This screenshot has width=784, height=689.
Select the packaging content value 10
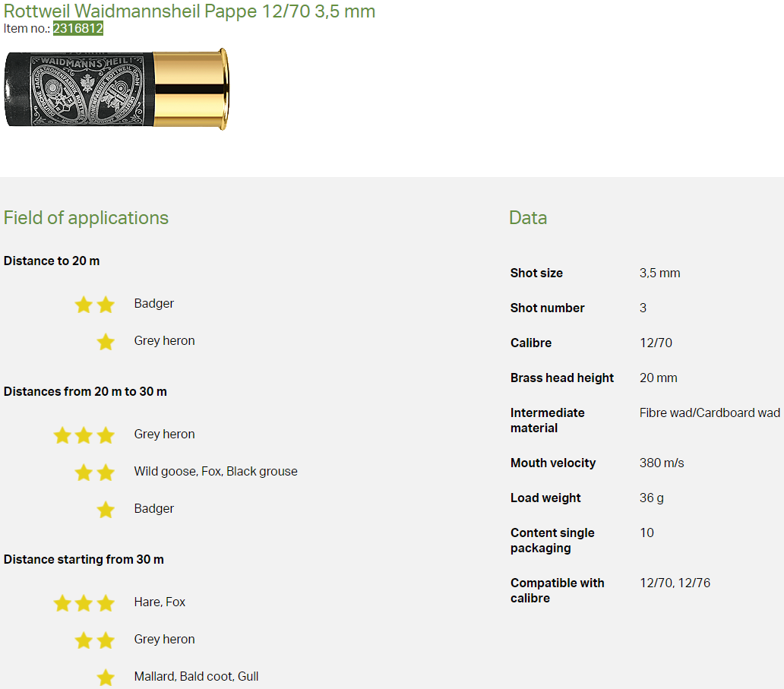tap(647, 533)
